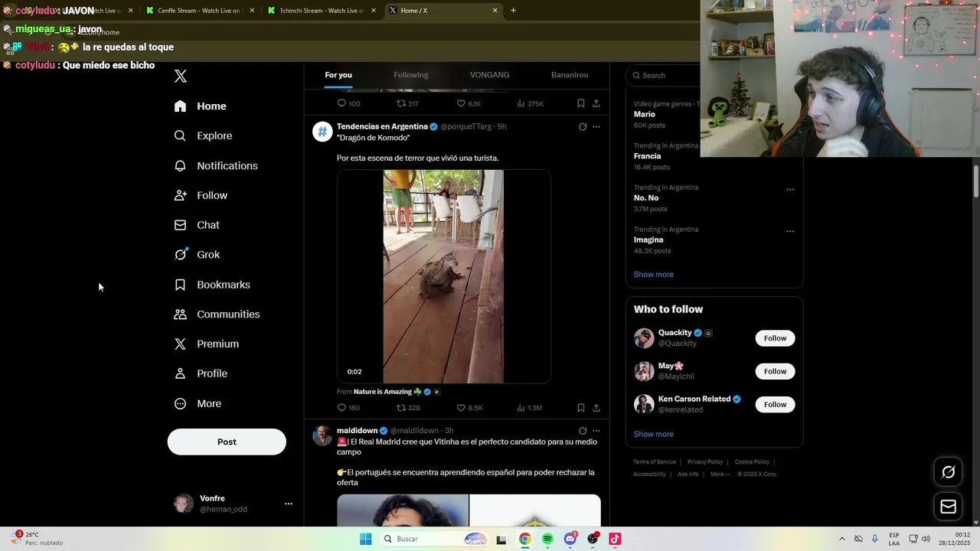
Task: Open maldiidown profile avatar
Action: pos(322,436)
